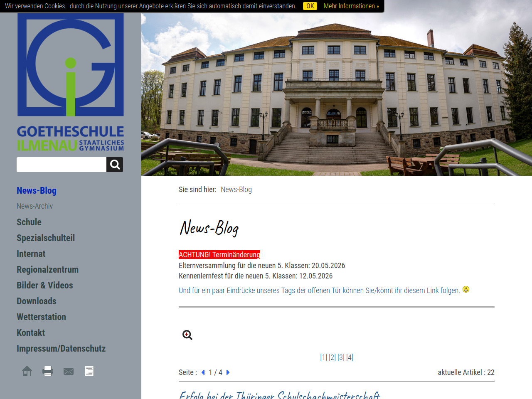Jump to page [3] link

(x=341, y=357)
